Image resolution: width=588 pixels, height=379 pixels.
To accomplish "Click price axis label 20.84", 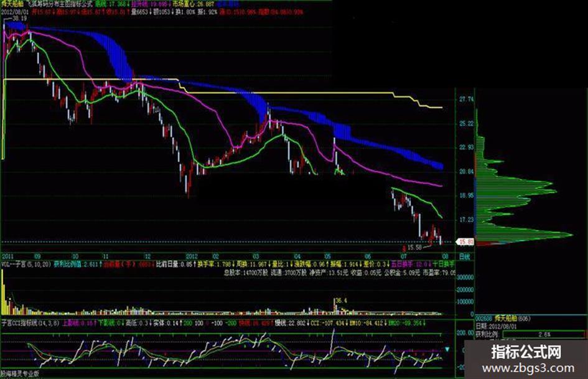I will coord(466,172).
